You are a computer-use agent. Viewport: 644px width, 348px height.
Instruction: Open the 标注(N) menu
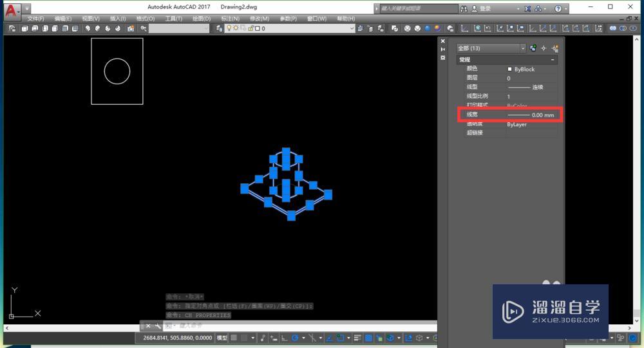tap(230, 19)
